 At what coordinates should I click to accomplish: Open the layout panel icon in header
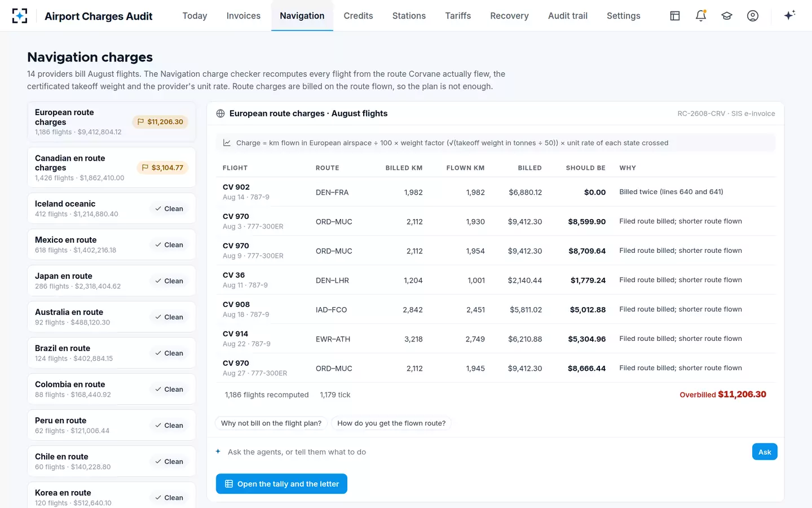(675, 16)
